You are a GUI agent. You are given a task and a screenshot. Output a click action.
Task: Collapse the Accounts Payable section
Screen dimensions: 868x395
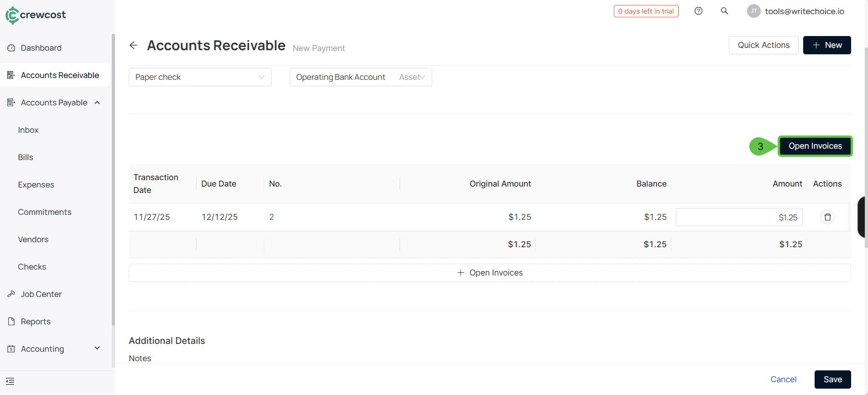point(97,103)
